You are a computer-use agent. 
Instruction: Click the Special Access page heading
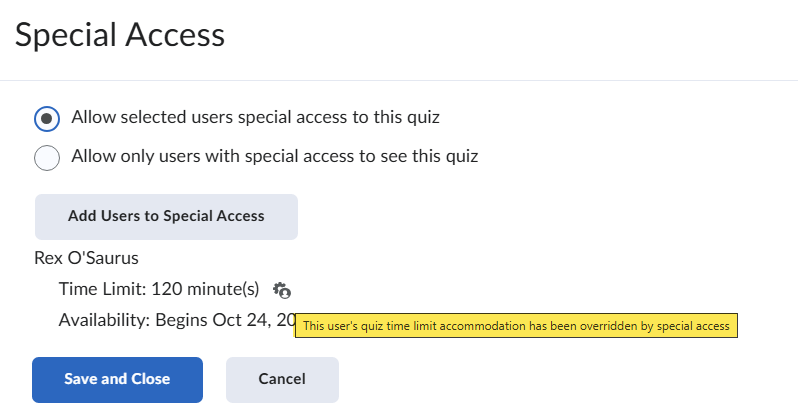coord(120,36)
